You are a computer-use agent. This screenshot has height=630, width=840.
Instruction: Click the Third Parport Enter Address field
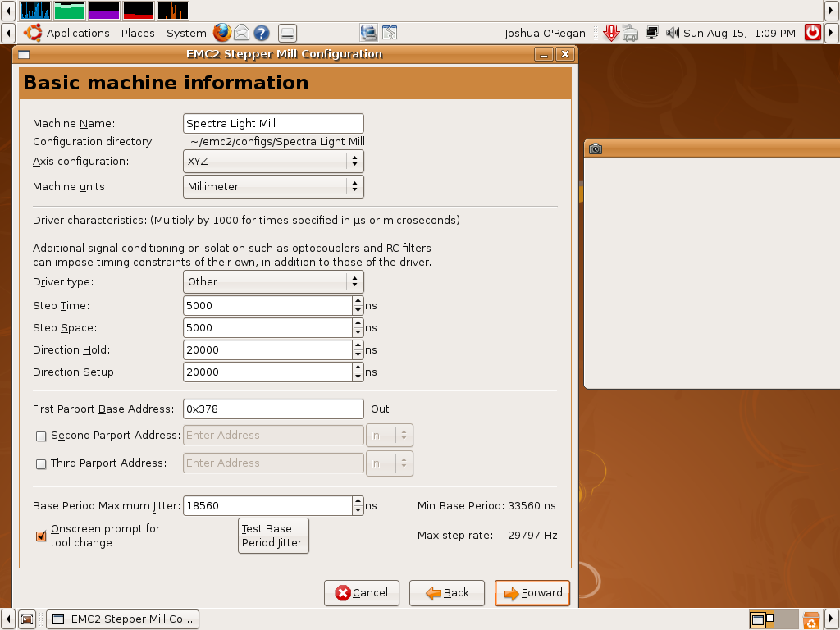click(273, 463)
